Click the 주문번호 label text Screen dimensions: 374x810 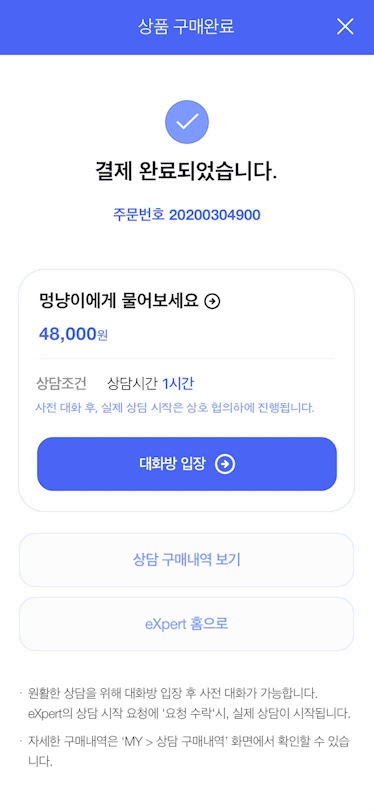(138, 215)
